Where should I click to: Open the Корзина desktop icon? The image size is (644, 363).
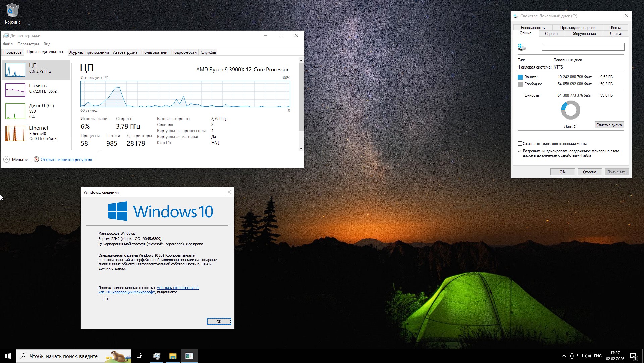click(x=12, y=11)
